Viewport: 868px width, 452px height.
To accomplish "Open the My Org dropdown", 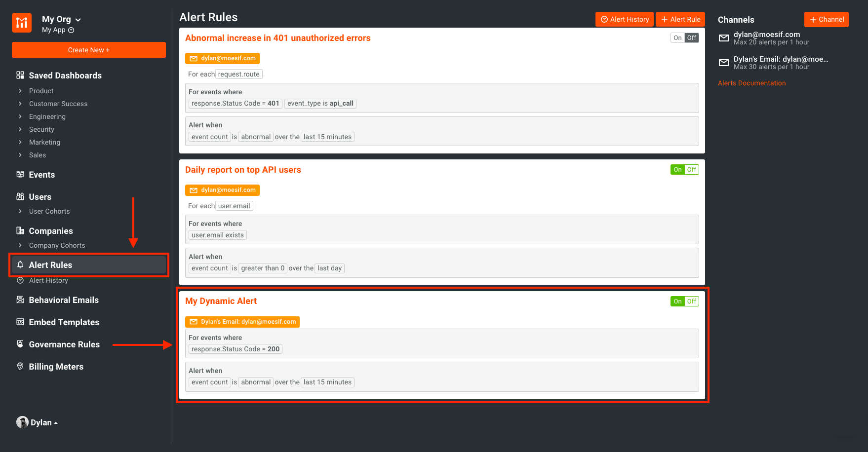I will pos(60,19).
